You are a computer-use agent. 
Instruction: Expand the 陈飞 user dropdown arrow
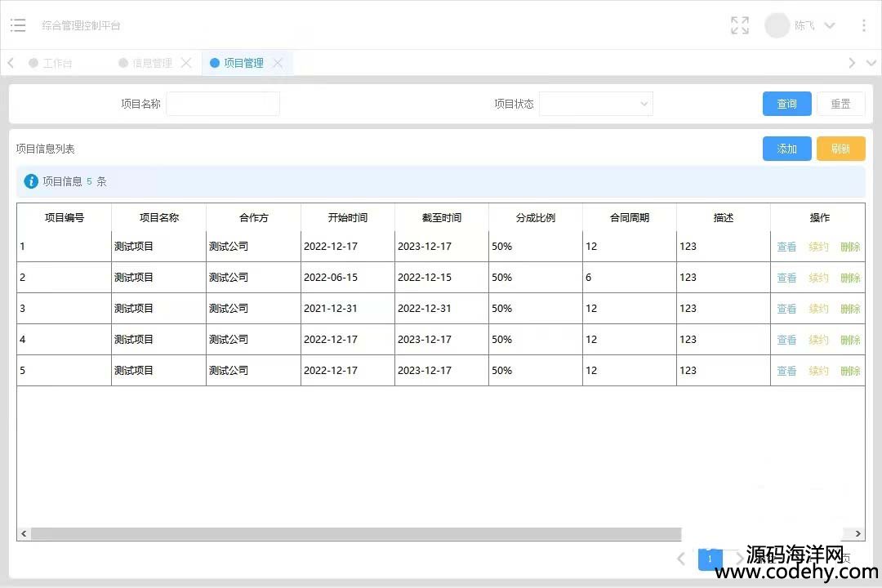point(830,25)
